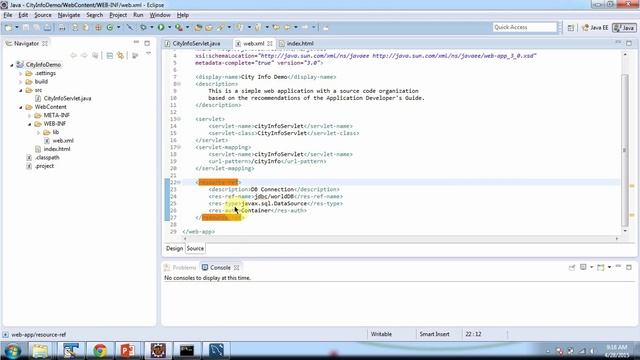
Task: Open the File menu
Action: pos(8,15)
